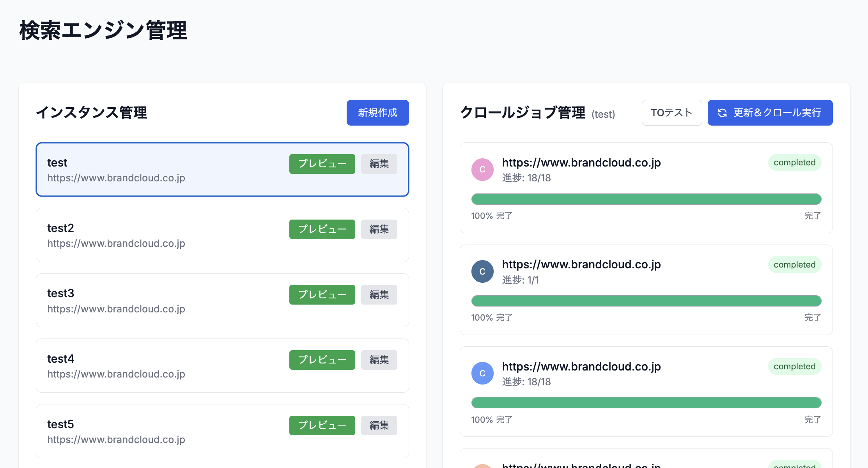The width and height of the screenshot is (868, 468).
Task: Click 編集 on instance test4
Action: click(379, 360)
